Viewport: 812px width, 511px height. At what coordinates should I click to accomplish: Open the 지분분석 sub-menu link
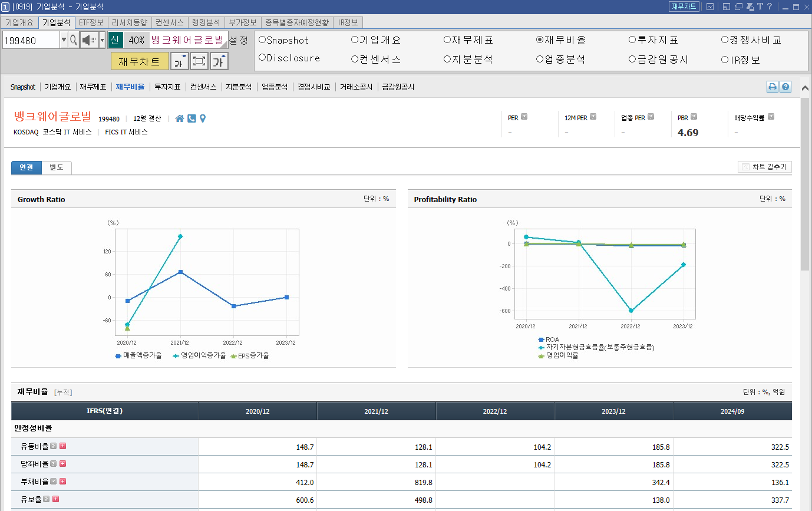point(239,87)
